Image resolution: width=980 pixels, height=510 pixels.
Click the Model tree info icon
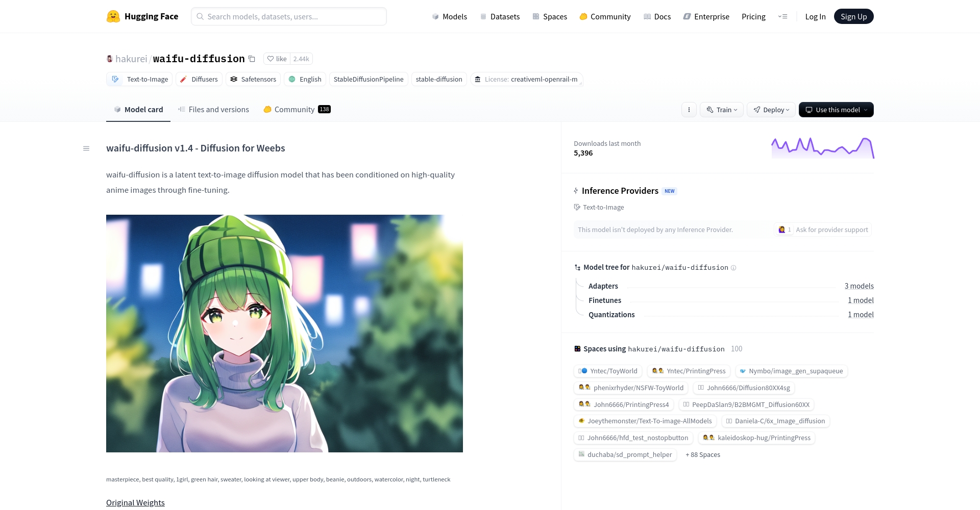[x=733, y=268]
